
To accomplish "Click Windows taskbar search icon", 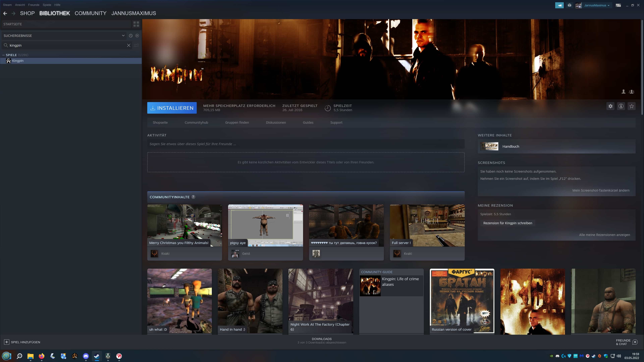I will click(19, 356).
